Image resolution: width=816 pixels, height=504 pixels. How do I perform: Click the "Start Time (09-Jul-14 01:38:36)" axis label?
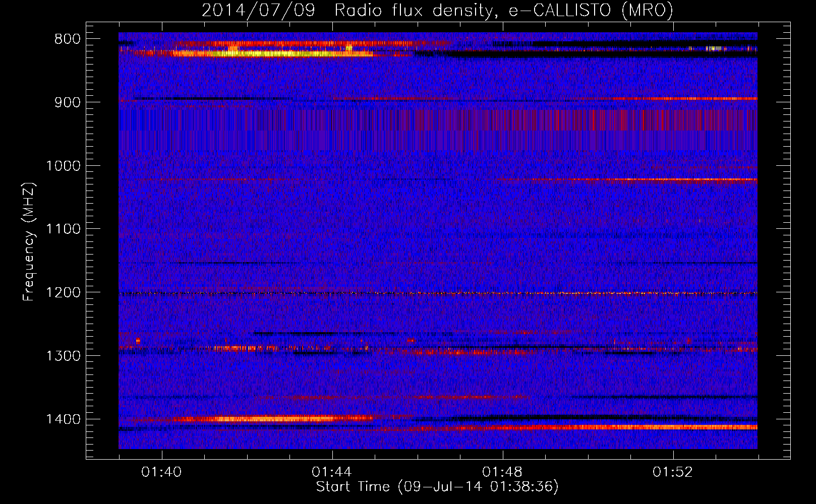click(x=437, y=487)
